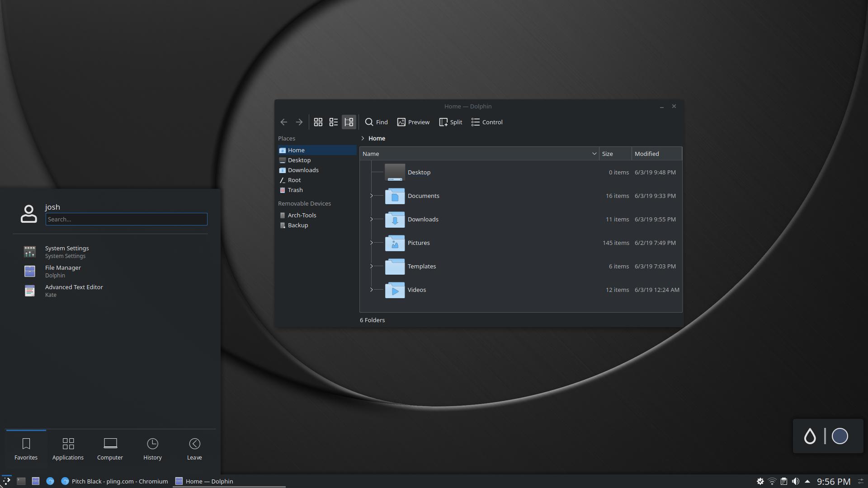Click the josh user avatar icon
This screenshot has width=868, height=488.
(x=29, y=214)
